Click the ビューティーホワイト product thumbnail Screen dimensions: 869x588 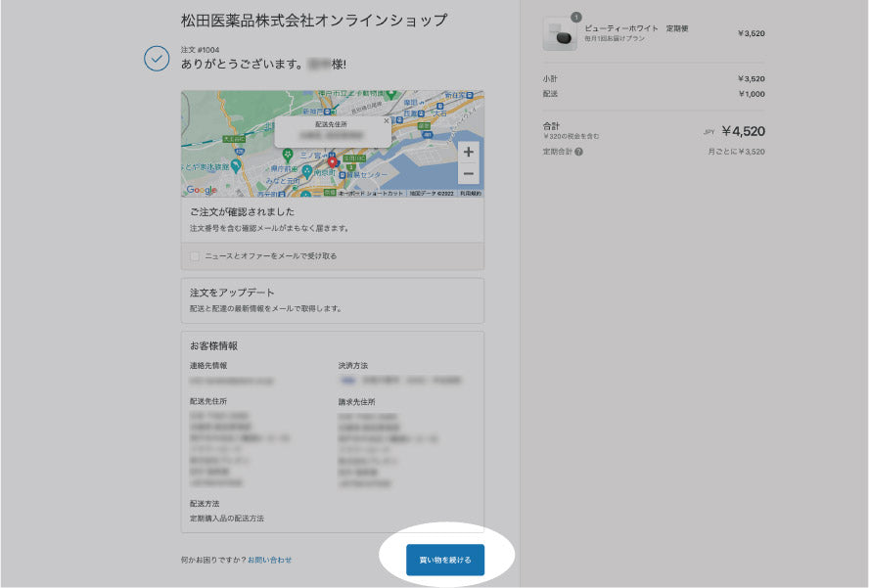click(560, 34)
